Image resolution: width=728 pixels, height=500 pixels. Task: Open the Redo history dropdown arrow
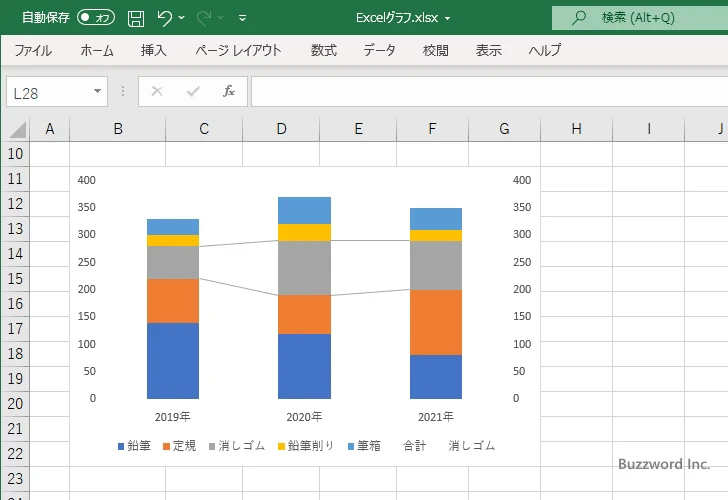(221, 18)
